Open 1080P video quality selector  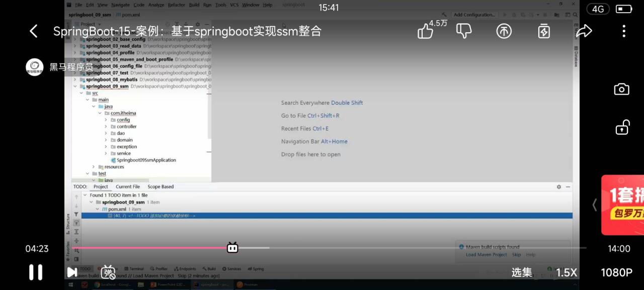pyautogui.click(x=616, y=272)
